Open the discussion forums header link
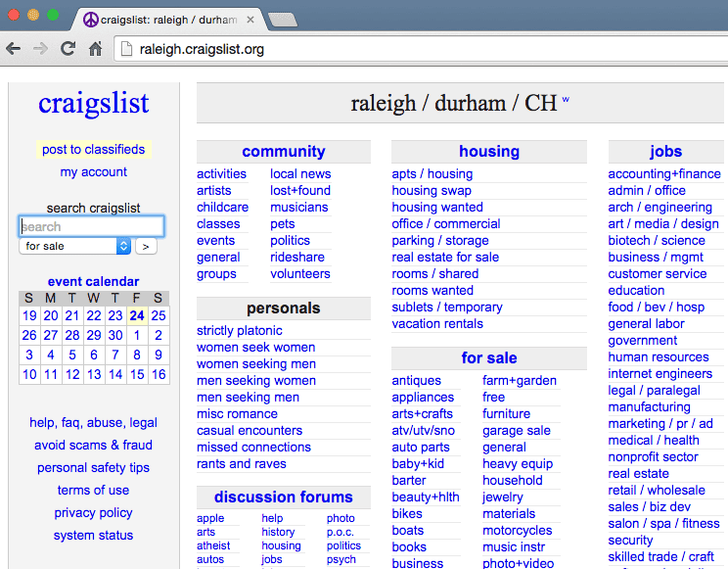Viewport: 728px width, 569px height. (x=283, y=497)
